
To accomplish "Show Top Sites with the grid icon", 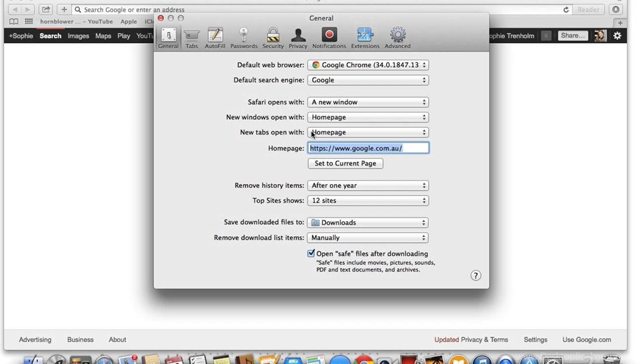I will point(29,21).
